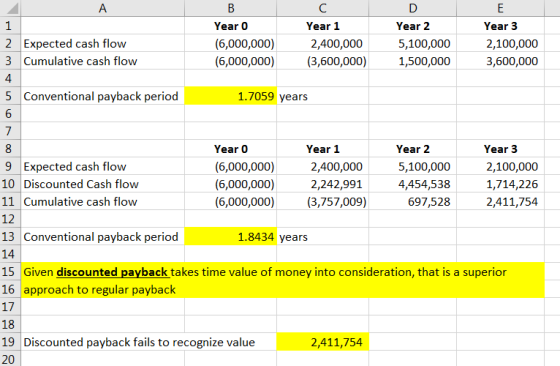560x366 pixels.
Task: Select row 5 header
Action: pyautogui.click(x=10, y=96)
